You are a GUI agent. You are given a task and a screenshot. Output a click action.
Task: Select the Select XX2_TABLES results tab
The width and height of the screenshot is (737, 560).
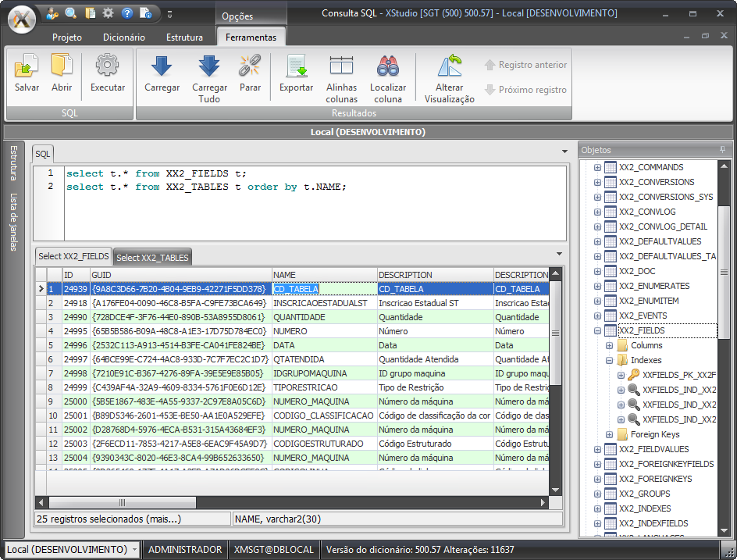point(152,257)
